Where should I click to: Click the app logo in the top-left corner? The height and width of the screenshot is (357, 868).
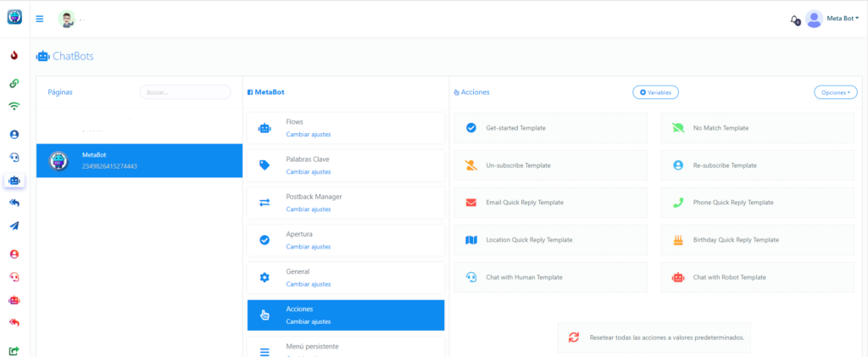coord(14,17)
